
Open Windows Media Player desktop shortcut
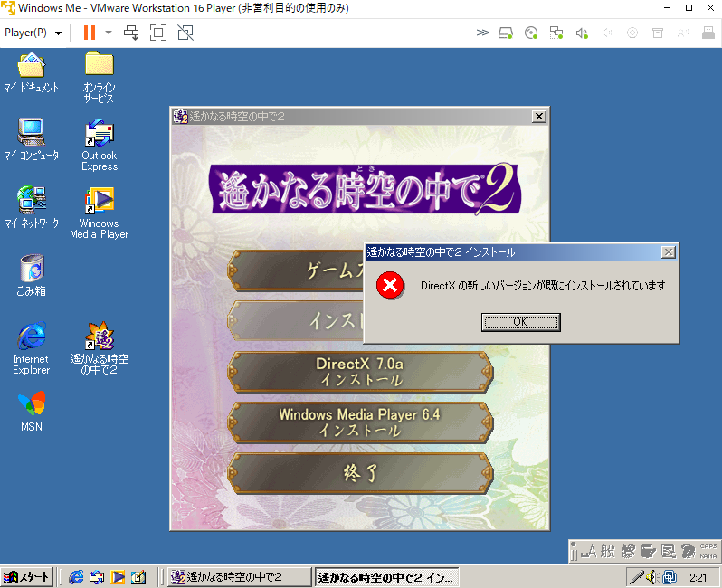pos(99,213)
